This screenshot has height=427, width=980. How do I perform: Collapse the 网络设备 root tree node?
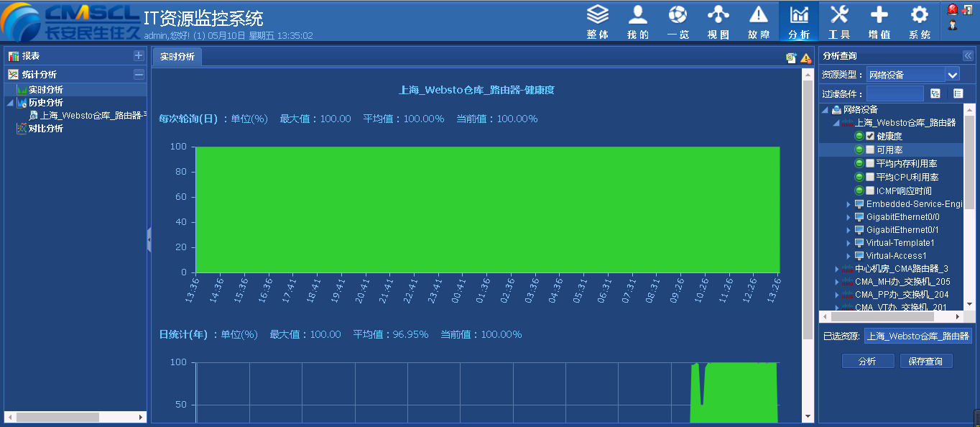[x=826, y=110]
